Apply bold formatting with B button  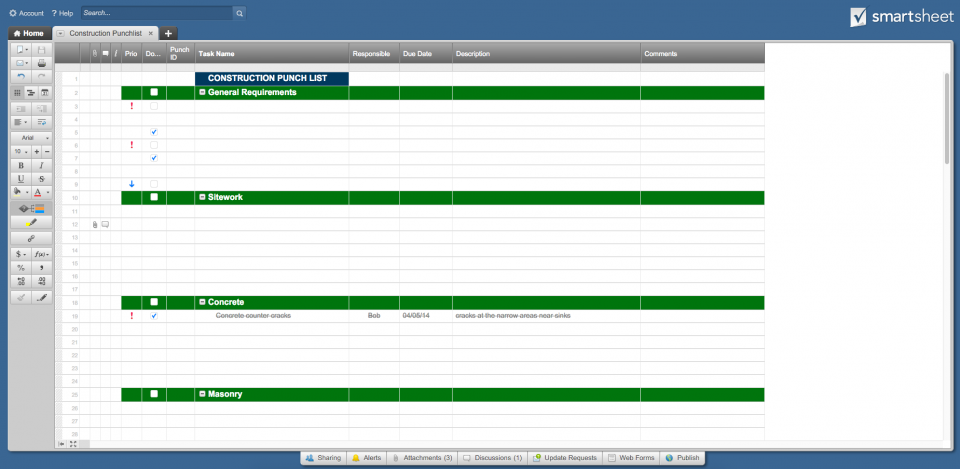tap(21, 165)
